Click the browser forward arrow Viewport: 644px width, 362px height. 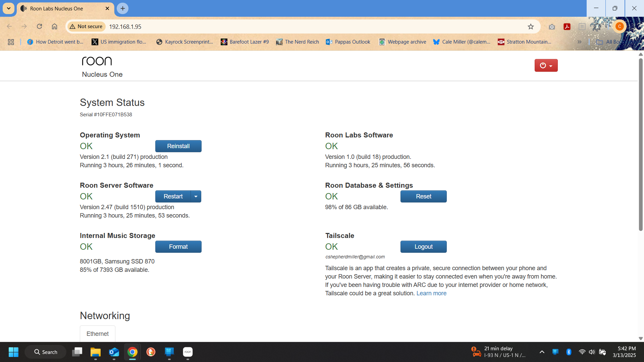(x=24, y=26)
